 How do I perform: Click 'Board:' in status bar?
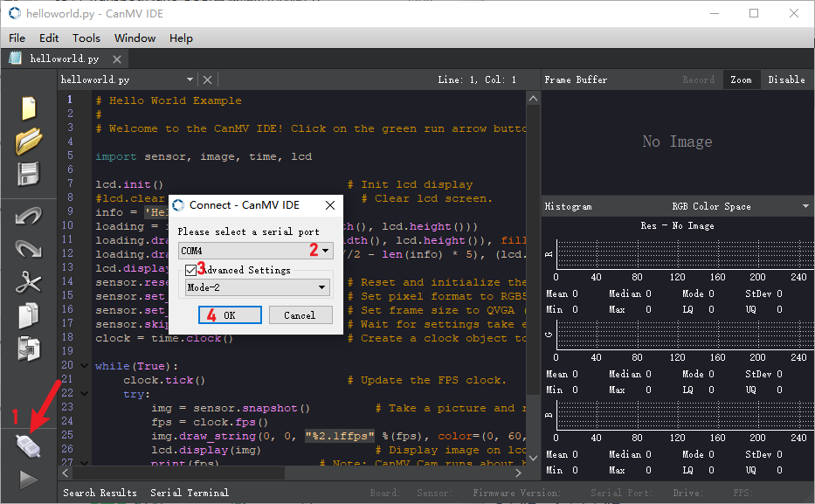[384, 493]
